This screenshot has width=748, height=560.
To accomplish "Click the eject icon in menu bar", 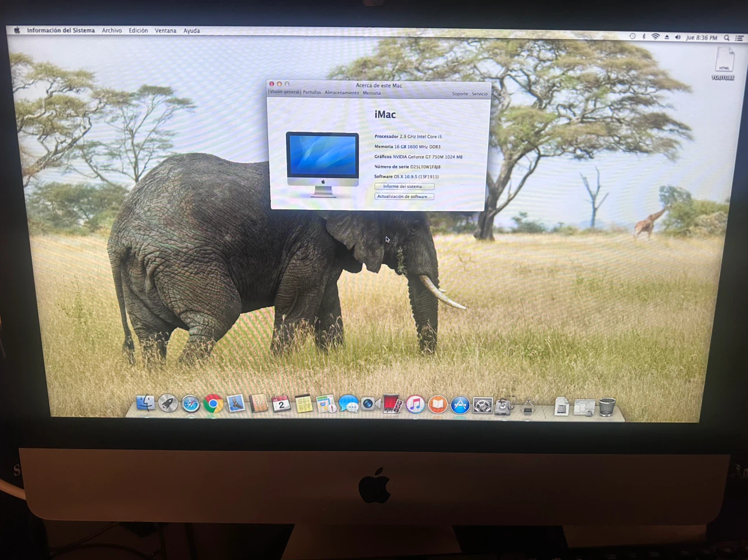I will click(666, 37).
